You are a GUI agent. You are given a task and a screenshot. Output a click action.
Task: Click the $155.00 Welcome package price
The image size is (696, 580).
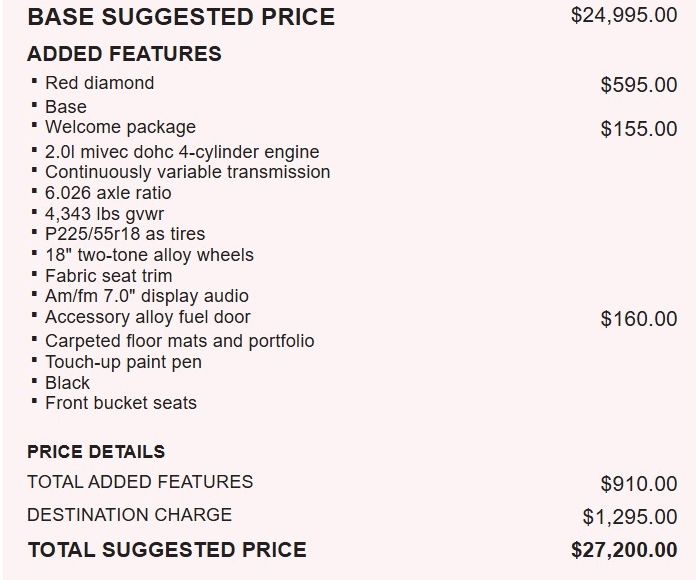click(638, 129)
